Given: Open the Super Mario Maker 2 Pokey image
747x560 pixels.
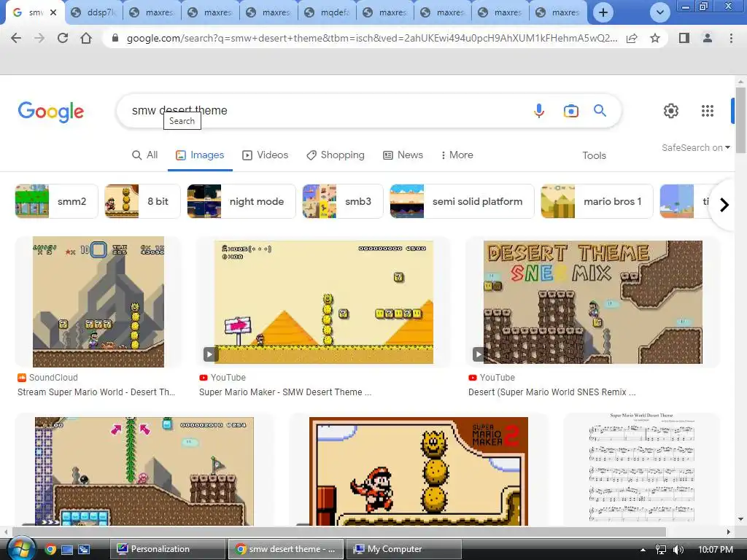Looking at the screenshot, I should click(x=419, y=472).
